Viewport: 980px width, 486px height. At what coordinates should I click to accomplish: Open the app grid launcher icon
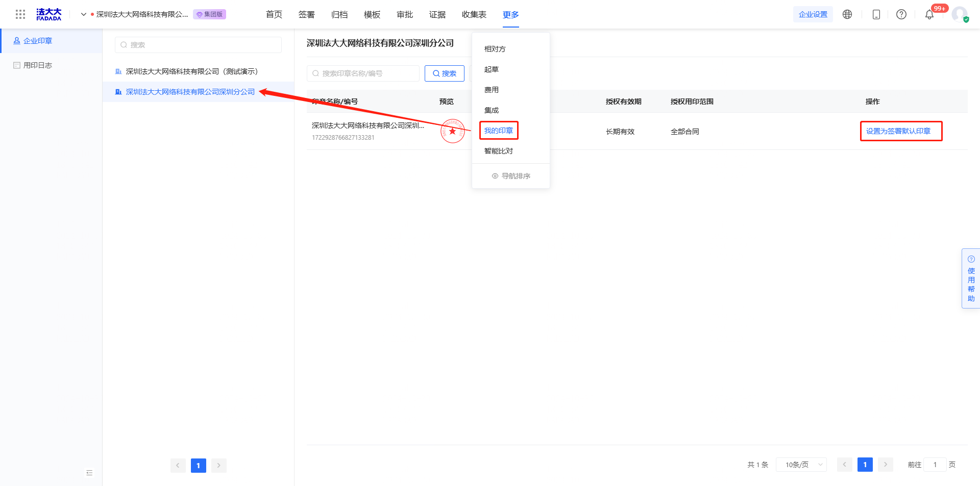pos(20,14)
